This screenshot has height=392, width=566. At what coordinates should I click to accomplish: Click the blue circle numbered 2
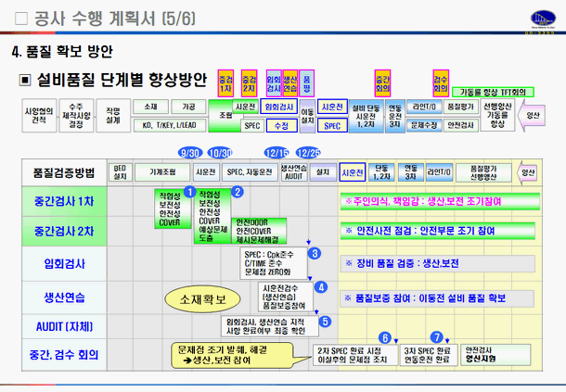coord(238,192)
